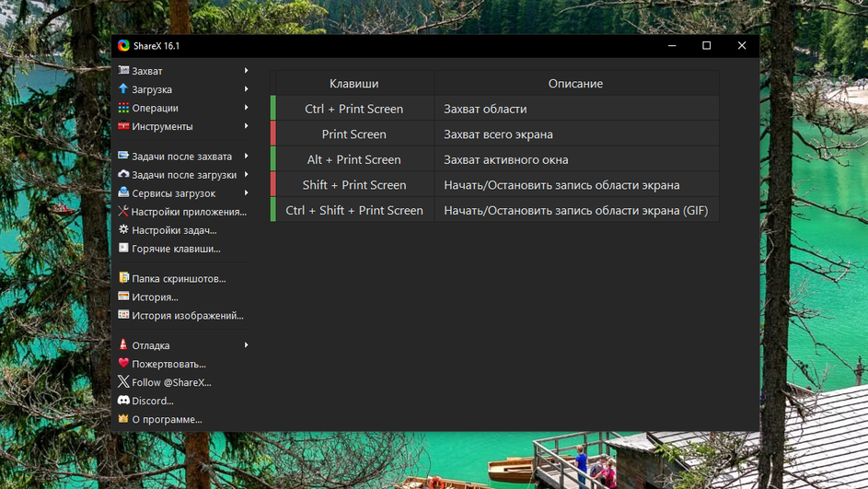The width and height of the screenshot is (868, 489).
Task: Expand the Отладка submenu arrow
Action: click(247, 345)
